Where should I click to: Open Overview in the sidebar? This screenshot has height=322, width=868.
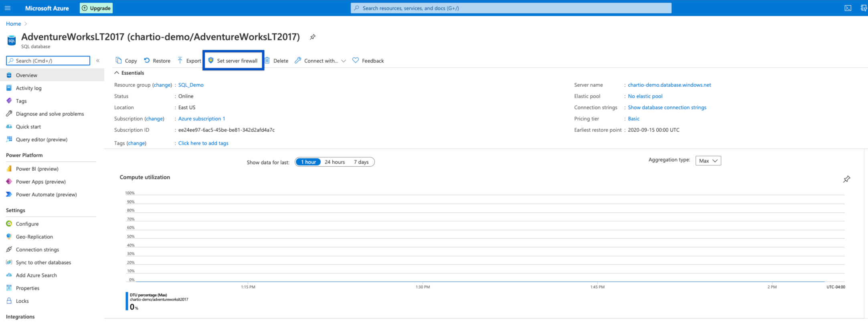point(52,75)
